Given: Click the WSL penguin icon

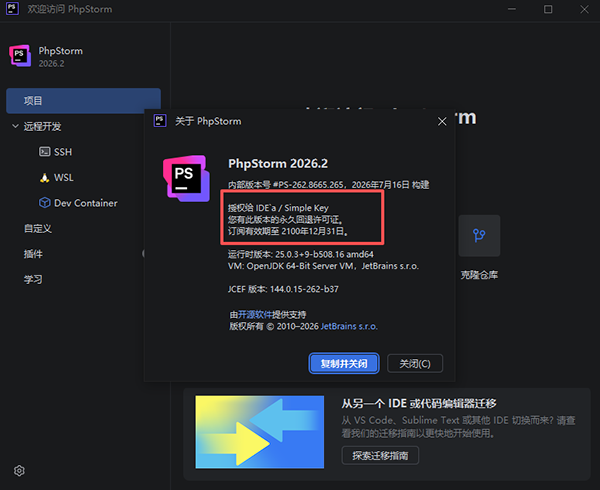Looking at the screenshot, I should [x=44, y=177].
